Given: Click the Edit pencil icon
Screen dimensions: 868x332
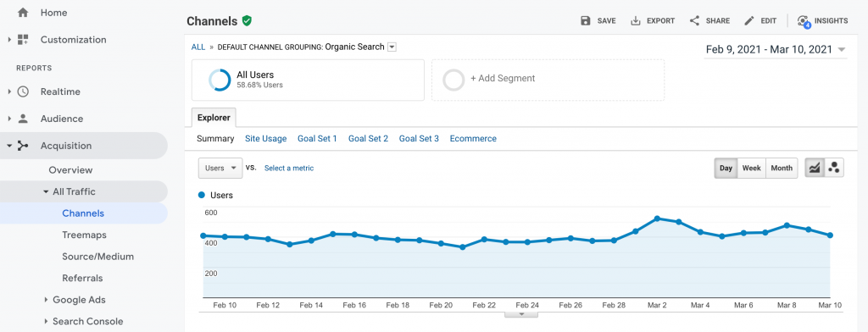Looking at the screenshot, I should tap(749, 21).
